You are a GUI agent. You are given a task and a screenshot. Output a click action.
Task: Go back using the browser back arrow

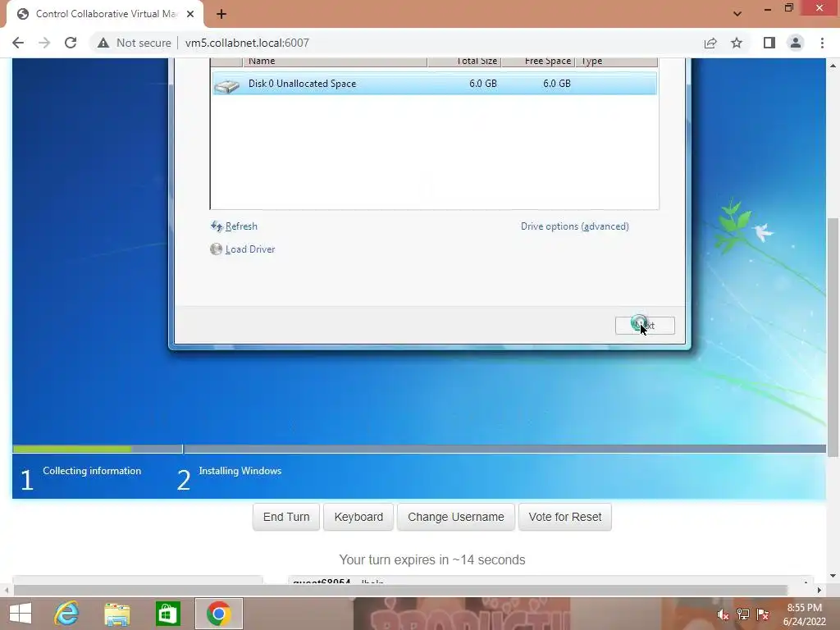pyautogui.click(x=18, y=43)
